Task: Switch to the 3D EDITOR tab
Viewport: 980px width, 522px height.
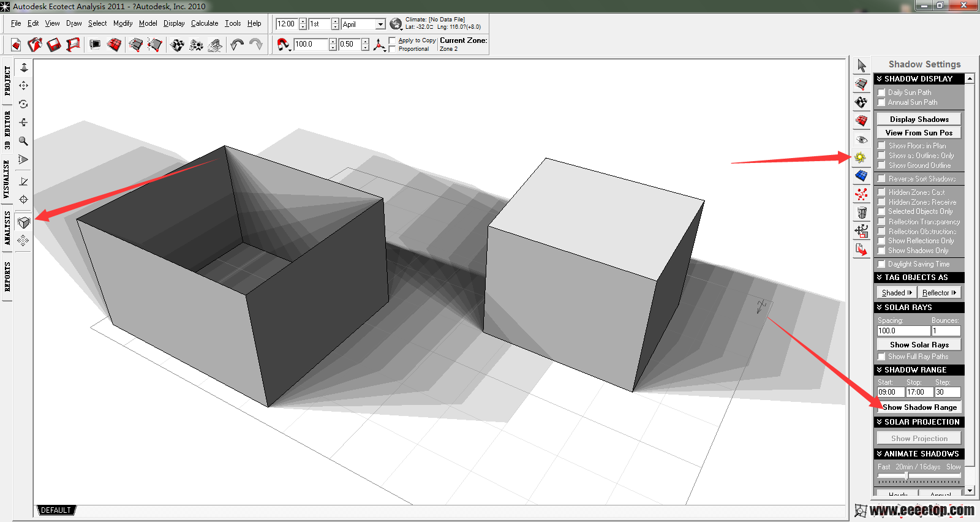Action: click(7, 130)
